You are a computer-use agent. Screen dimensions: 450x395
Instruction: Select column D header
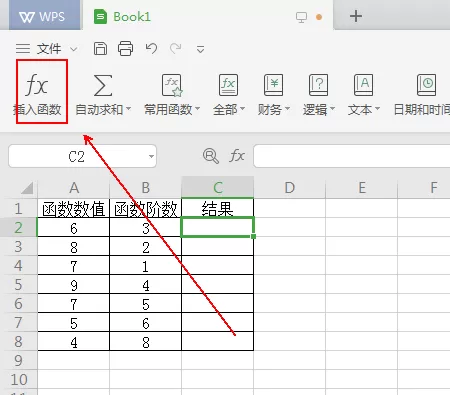pos(290,188)
